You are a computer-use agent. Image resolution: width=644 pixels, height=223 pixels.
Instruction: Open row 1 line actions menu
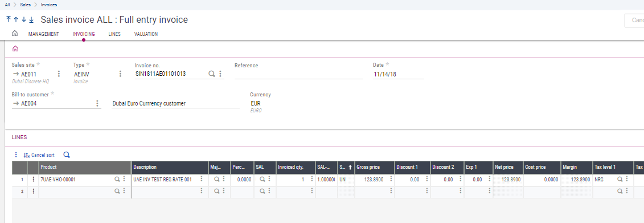coord(33,180)
